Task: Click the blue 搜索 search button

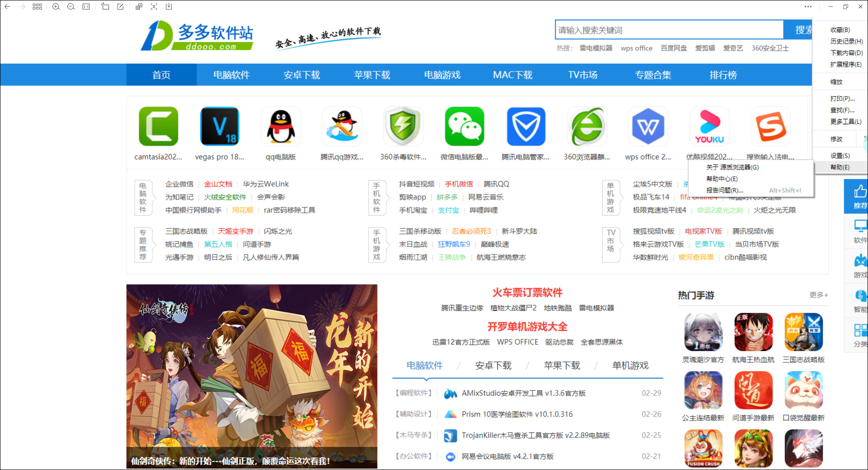Action: [x=798, y=30]
